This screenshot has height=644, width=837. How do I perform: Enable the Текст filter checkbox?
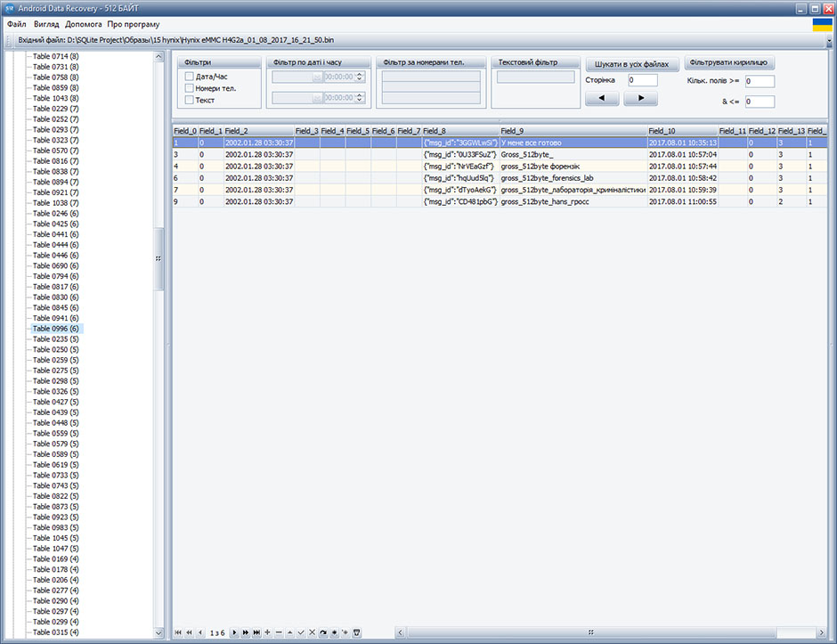(189, 100)
